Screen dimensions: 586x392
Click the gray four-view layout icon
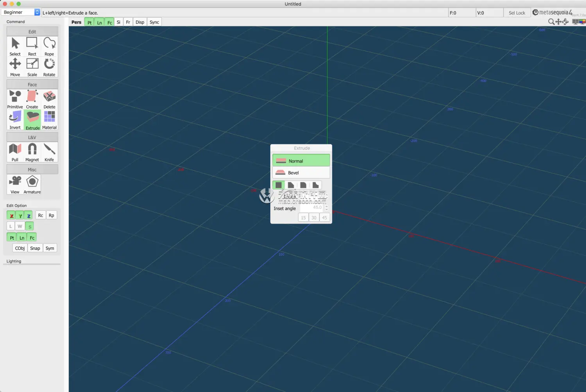[575, 22]
